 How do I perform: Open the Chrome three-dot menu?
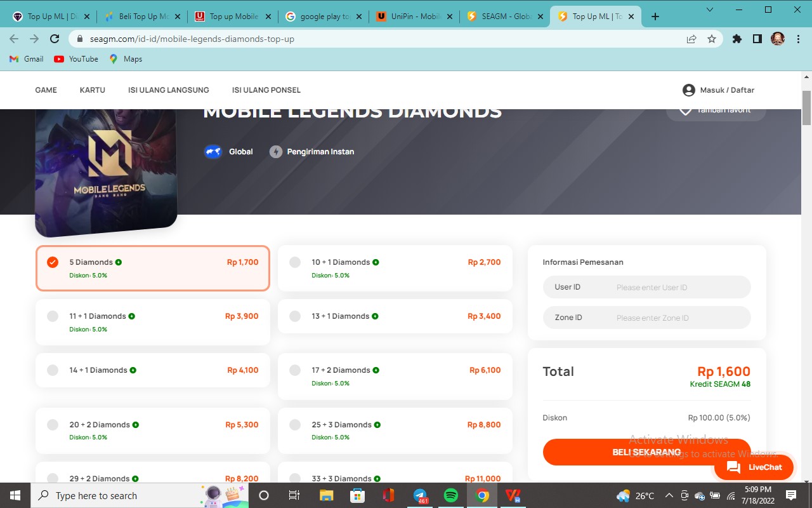pyautogui.click(x=798, y=39)
